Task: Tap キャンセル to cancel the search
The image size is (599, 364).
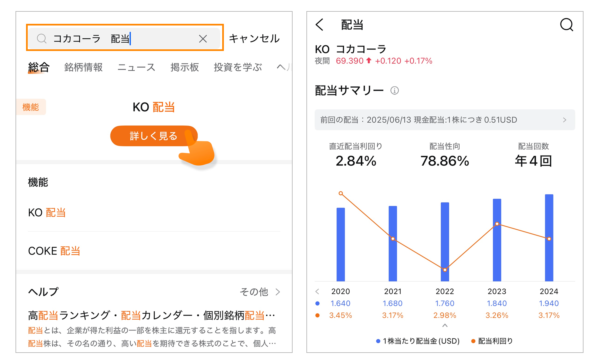Action: click(x=254, y=39)
